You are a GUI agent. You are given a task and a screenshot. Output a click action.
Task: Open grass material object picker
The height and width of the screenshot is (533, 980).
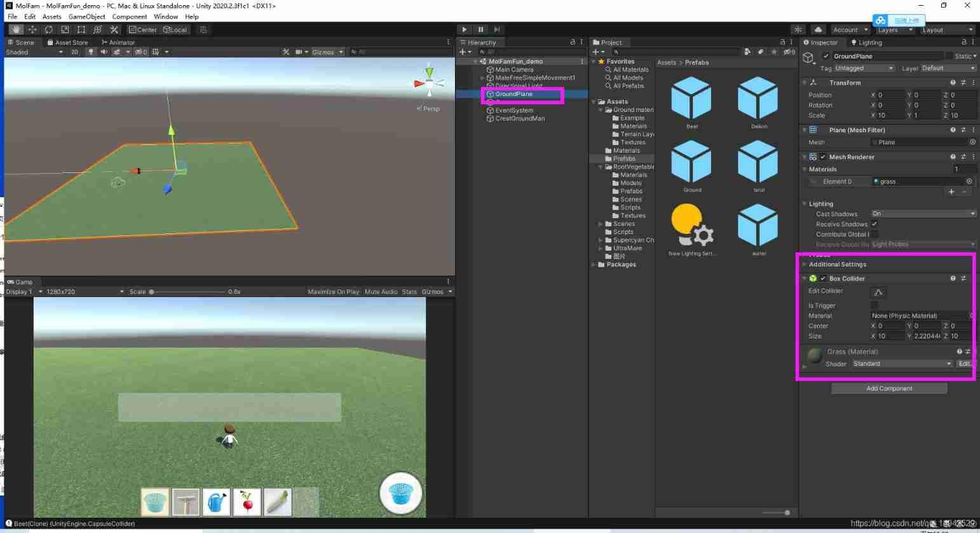pyautogui.click(x=969, y=181)
